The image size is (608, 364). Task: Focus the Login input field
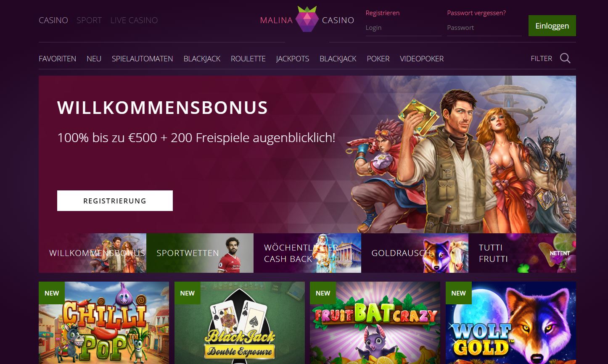[404, 28]
